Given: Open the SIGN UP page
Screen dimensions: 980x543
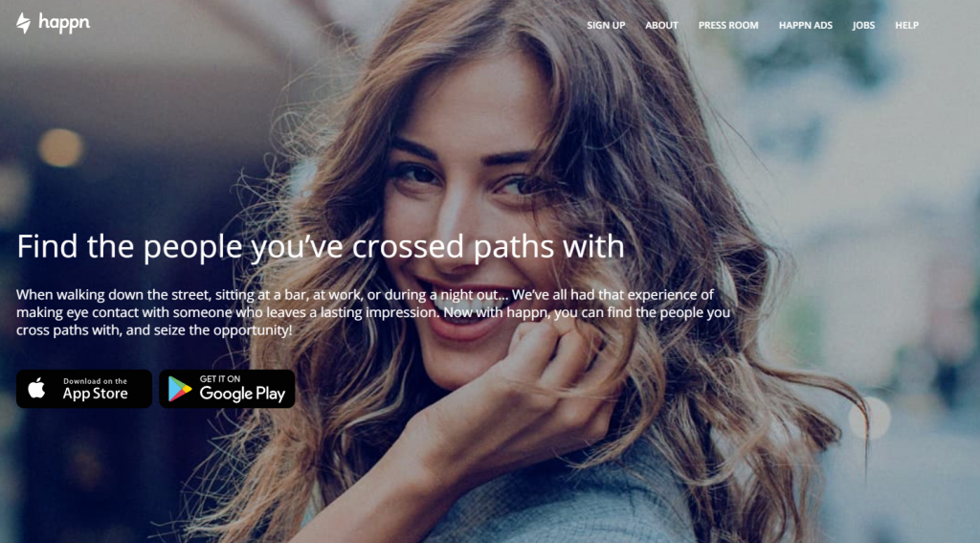Looking at the screenshot, I should pyautogui.click(x=606, y=25).
